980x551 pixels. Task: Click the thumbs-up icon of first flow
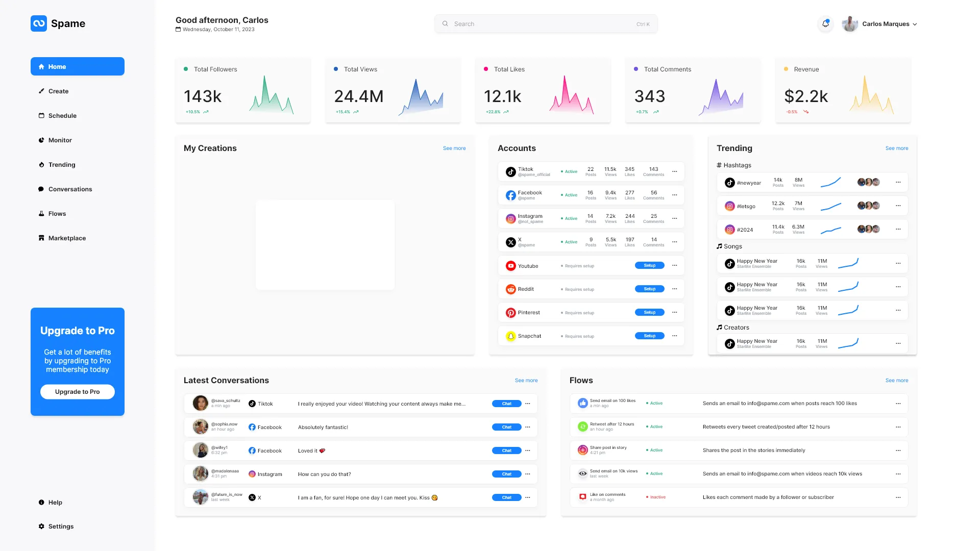point(582,403)
